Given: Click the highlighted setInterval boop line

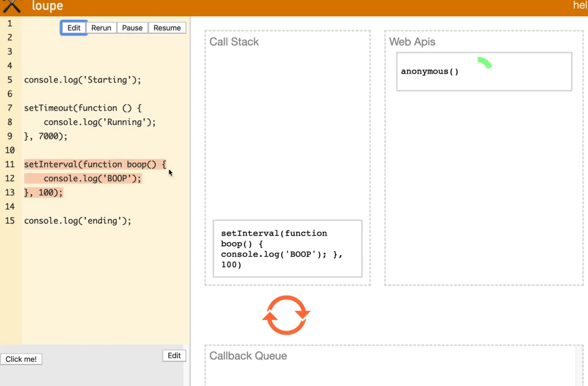Looking at the screenshot, I should click(x=95, y=165).
